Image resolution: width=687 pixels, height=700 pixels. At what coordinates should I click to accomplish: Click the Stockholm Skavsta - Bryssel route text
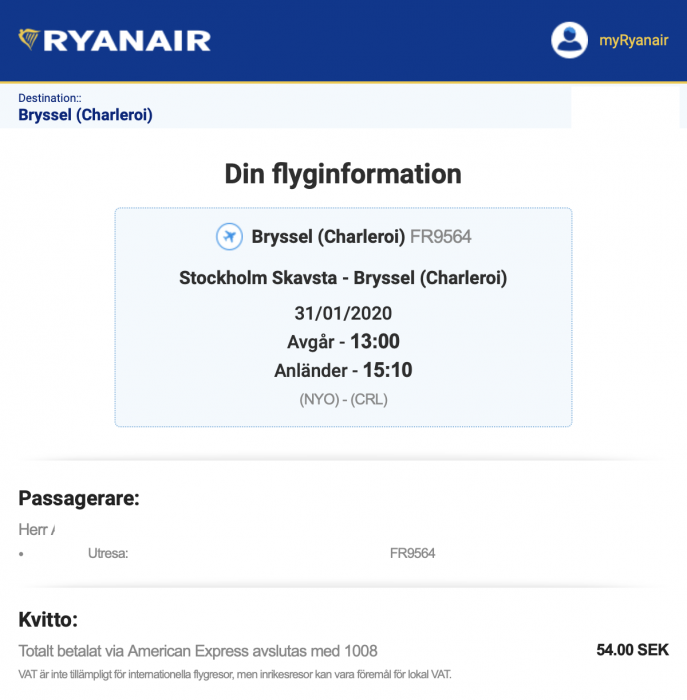(343, 278)
